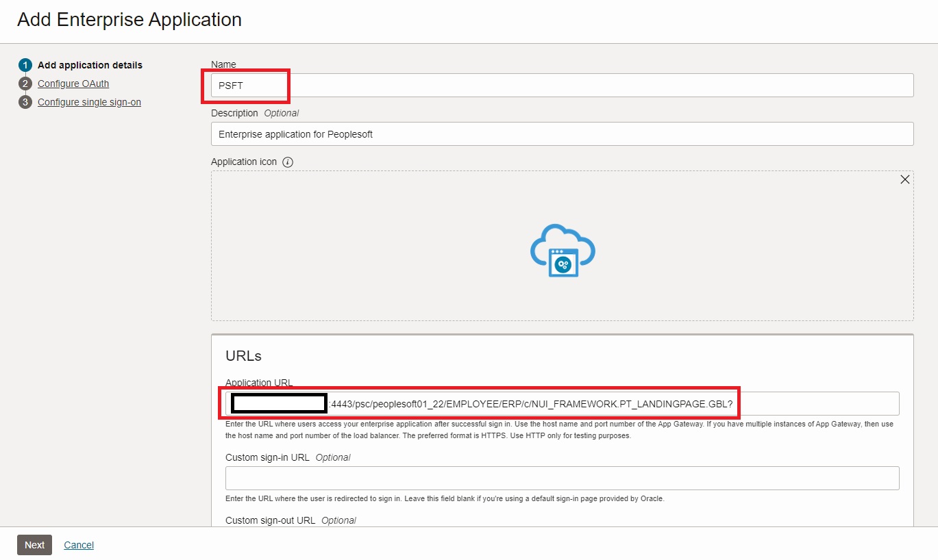Click the Next button
The width and height of the screenshot is (938, 560).
coord(34,545)
